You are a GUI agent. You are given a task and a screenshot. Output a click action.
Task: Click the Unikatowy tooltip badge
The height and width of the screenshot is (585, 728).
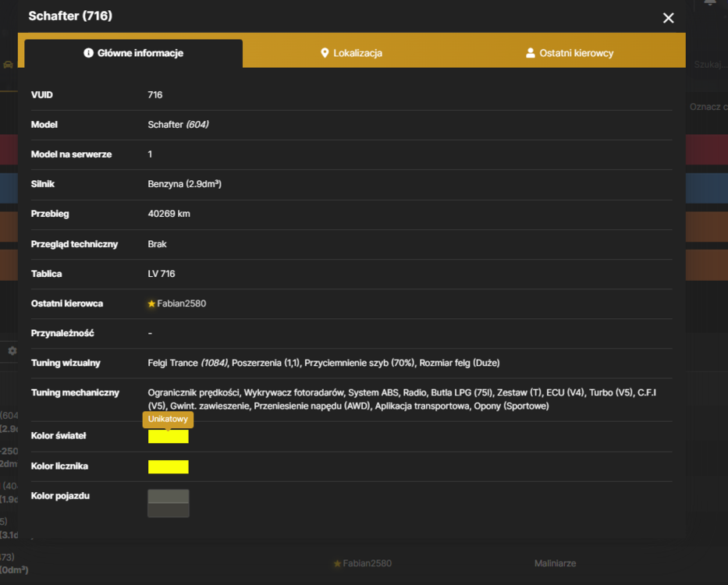pos(168,420)
